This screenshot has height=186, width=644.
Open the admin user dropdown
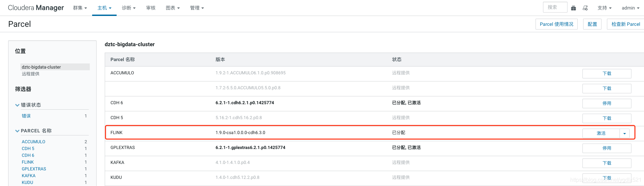(630, 8)
